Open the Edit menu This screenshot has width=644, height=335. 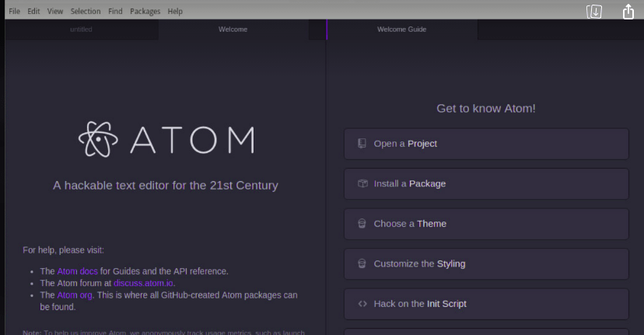33,11
